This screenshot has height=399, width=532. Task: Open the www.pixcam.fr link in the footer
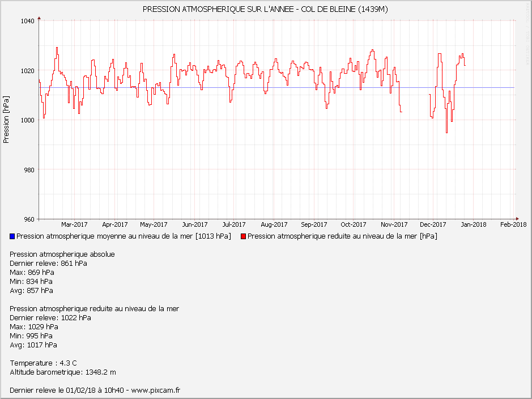[155, 390]
